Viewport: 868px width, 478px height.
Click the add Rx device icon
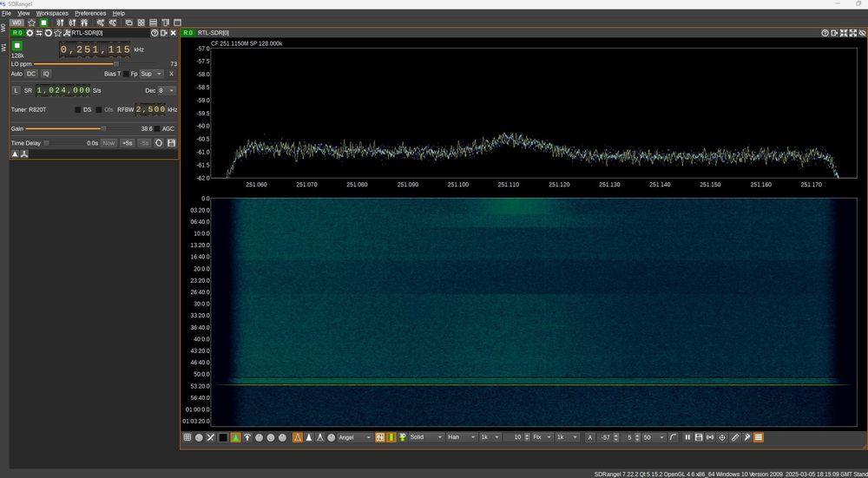(60, 23)
